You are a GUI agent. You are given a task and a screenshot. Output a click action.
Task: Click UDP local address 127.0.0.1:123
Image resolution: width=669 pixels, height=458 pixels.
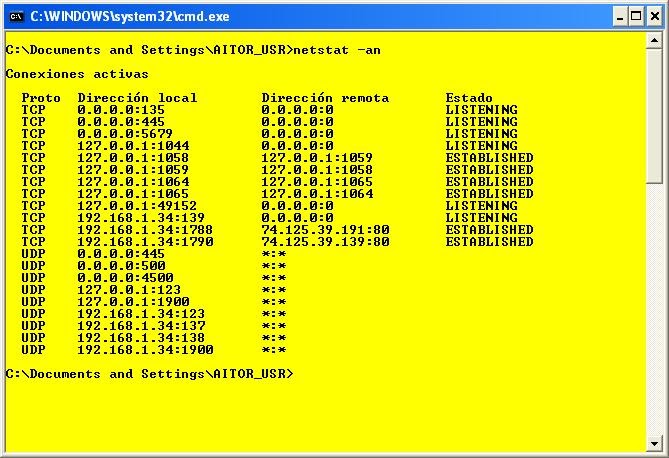click(129, 289)
